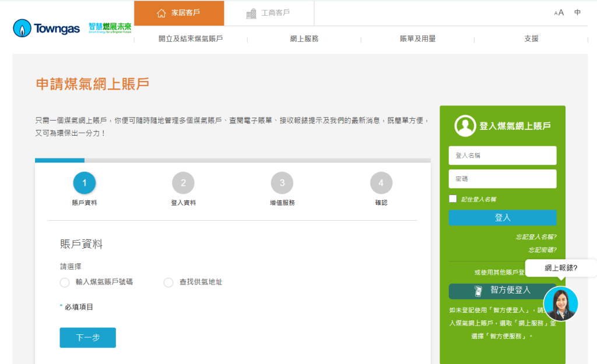The width and height of the screenshot is (597, 364).
Task: Click the blue progress bar above step indicators
Action: (x=59, y=161)
